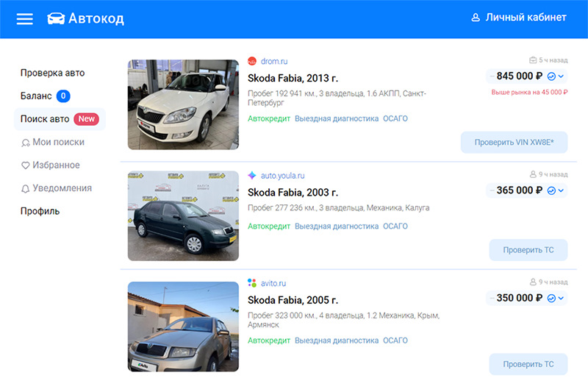Click price trend icon beside 845 000 ₽

pos(551,76)
